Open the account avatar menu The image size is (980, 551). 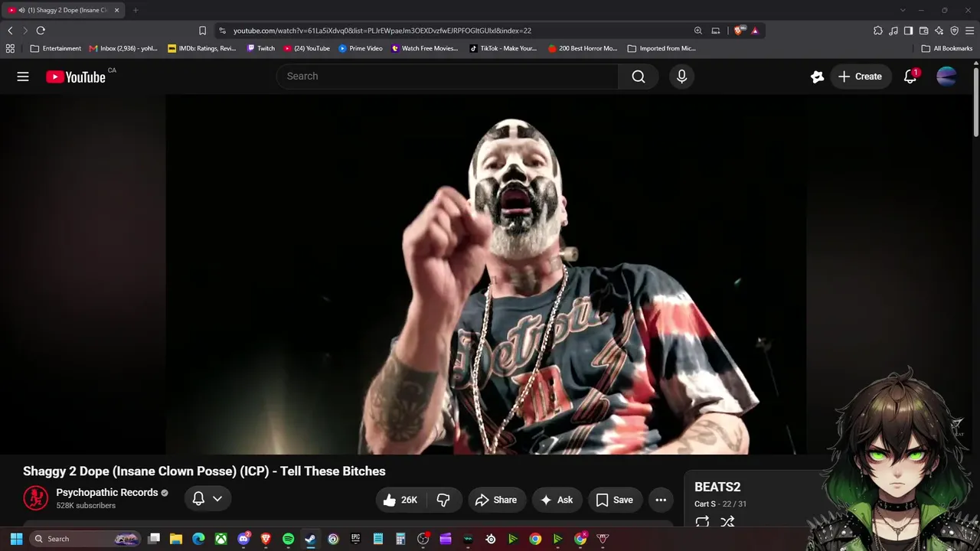click(946, 77)
